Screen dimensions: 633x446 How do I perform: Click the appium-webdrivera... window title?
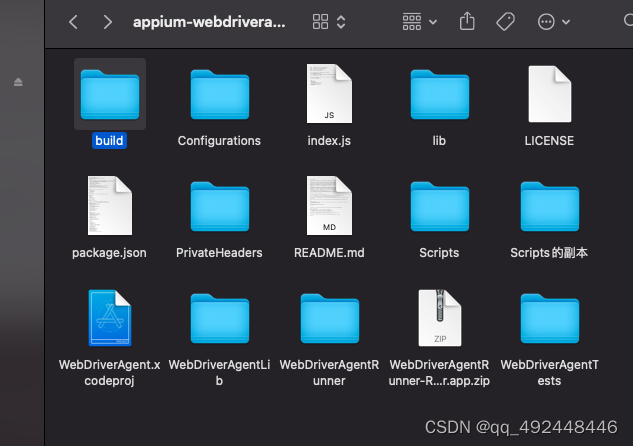[x=209, y=22]
